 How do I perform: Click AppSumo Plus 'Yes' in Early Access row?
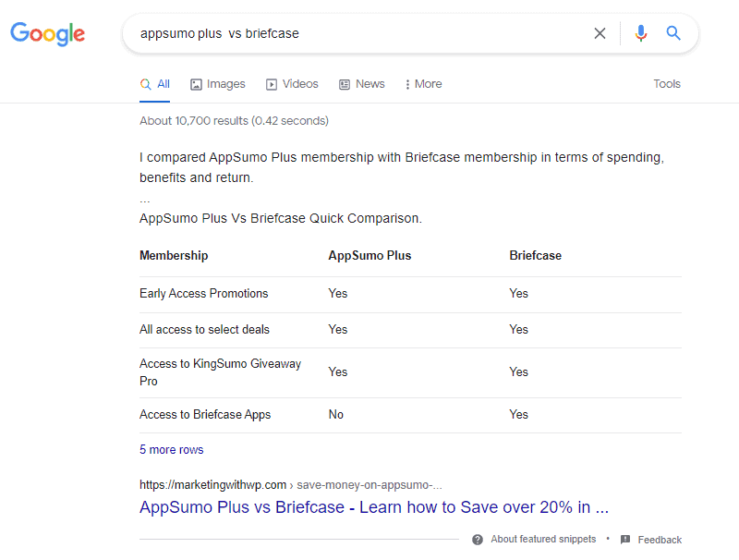pos(338,294)
